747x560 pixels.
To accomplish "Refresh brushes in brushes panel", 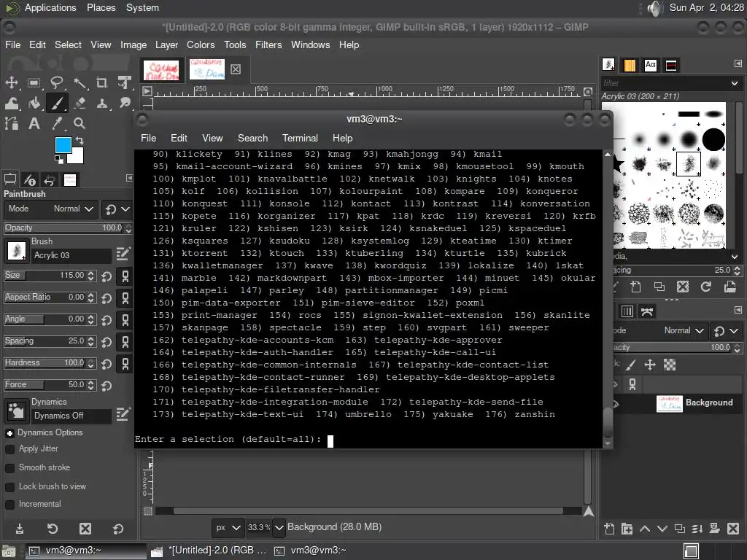I will coord(706,287).
